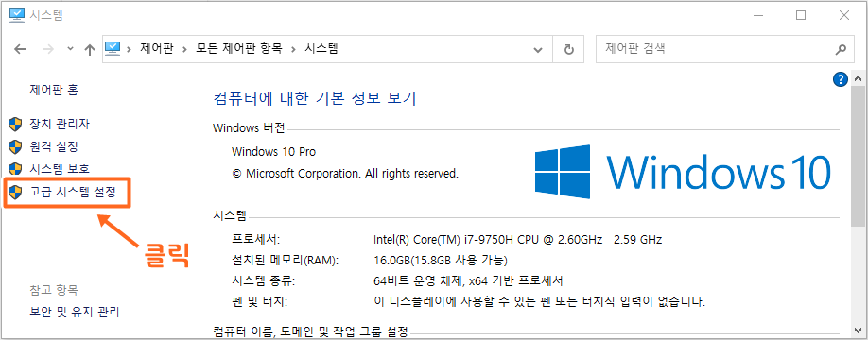
Task: Open 고급 시스템 설정 link
Action: click(73, 193)
